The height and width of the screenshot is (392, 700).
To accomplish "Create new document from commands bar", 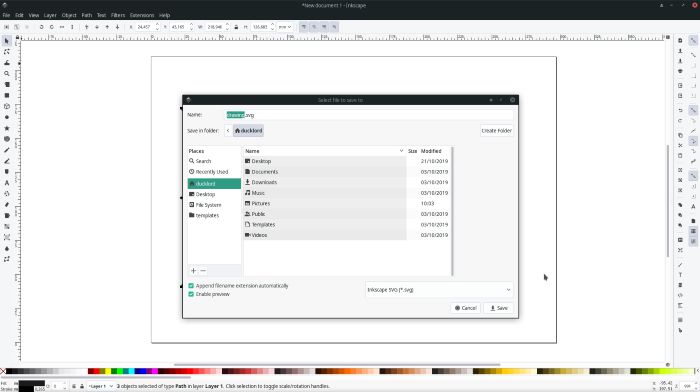I will pyautogui.click(x=680, y=41).
